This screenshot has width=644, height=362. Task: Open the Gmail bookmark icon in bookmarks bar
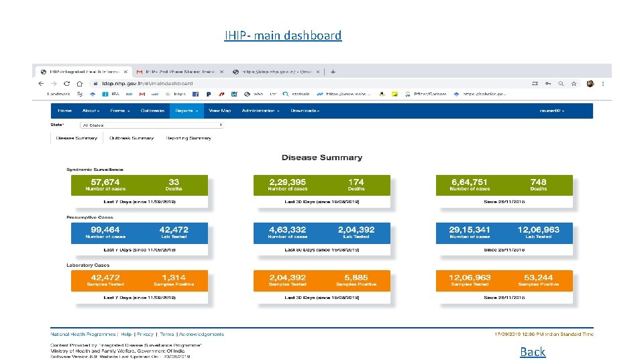pyautogui.click(x=142, y=95)
